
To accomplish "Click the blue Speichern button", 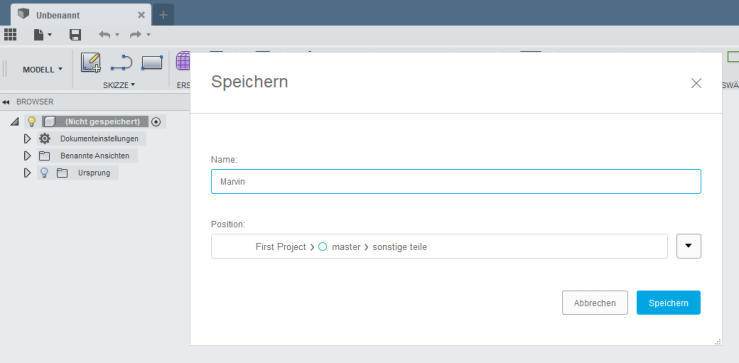I will [668, 303].
